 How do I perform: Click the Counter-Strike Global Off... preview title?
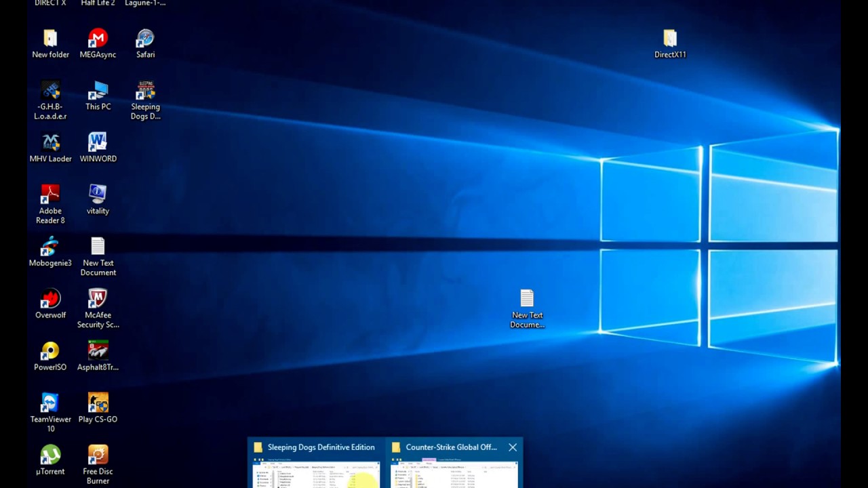pos(451,447)
